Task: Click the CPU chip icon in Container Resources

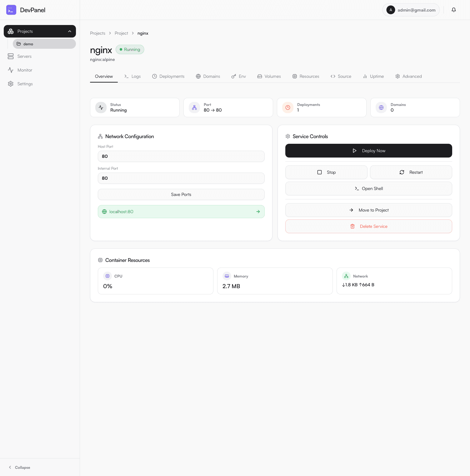Action: 107,276
